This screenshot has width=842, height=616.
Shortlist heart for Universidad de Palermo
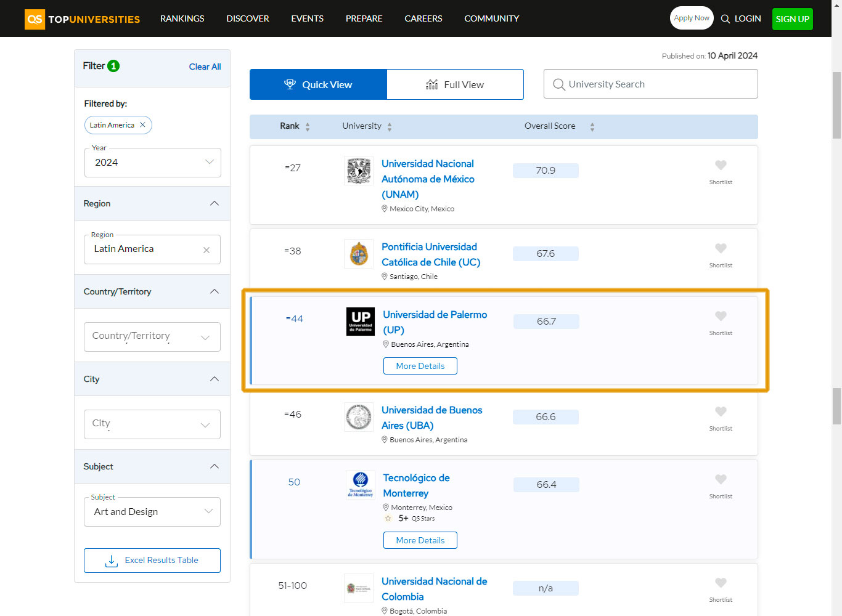[x=721, y=316]
